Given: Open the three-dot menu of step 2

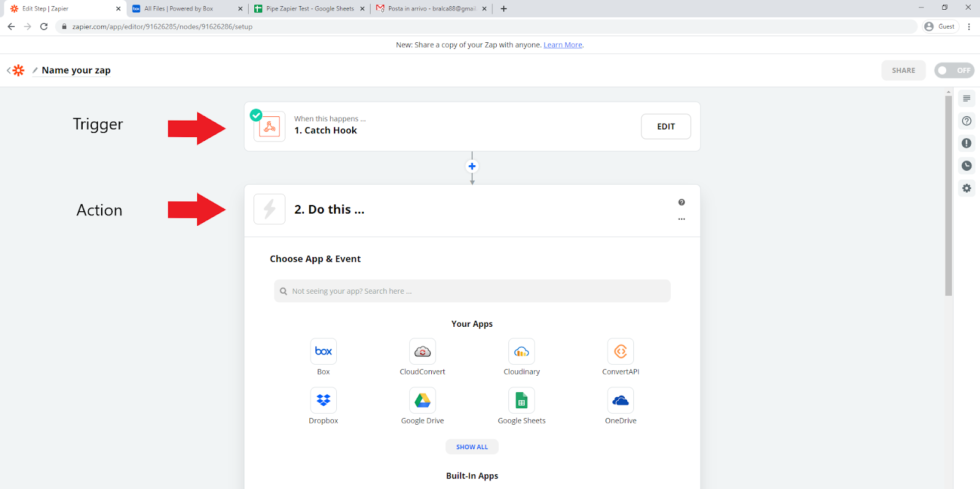Looking at the screenshot, I should [x=682, y=219].
